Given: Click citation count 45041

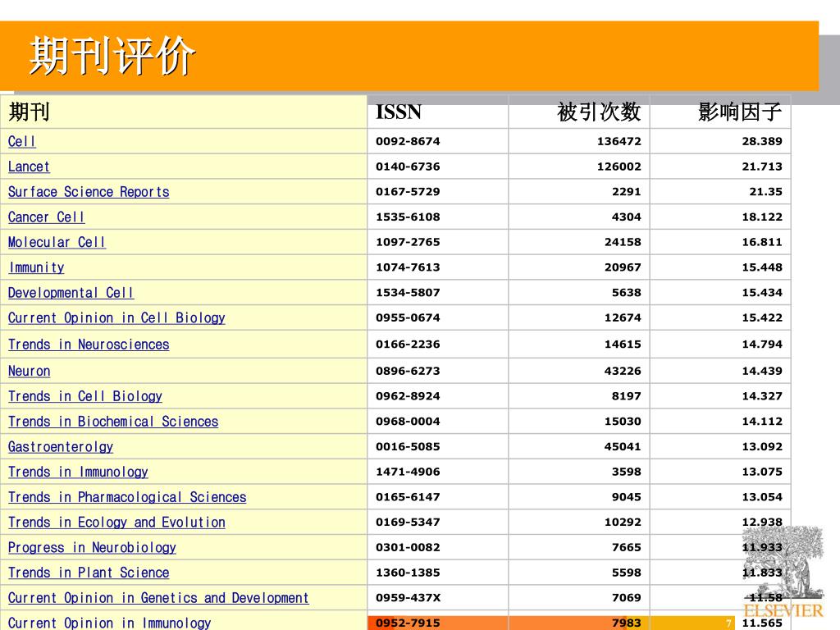Looking at the screenshot, I should point(623,447).
